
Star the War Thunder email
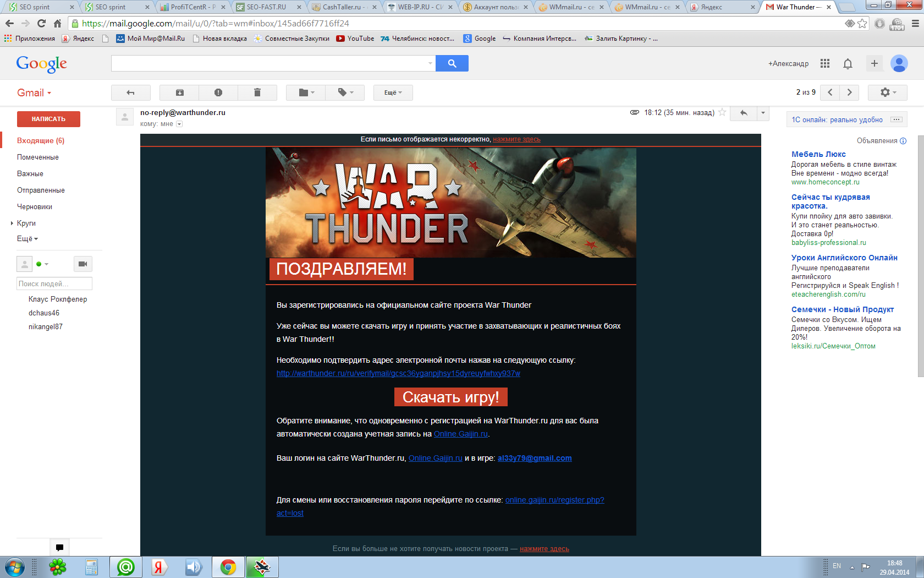[723, 112]
